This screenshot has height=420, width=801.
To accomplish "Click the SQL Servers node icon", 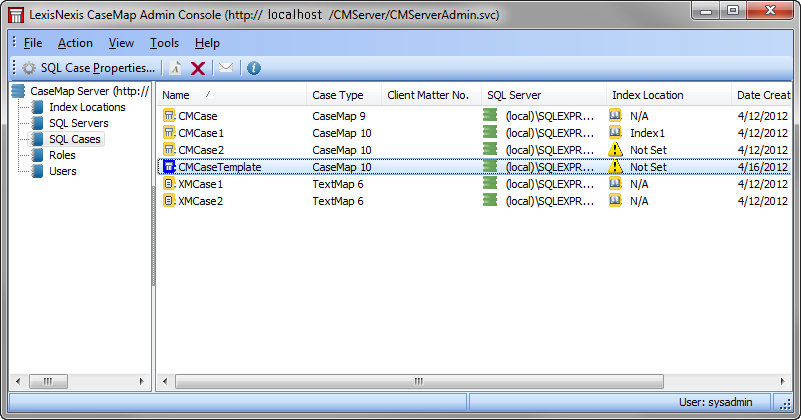I will click(x=37, y=123).
